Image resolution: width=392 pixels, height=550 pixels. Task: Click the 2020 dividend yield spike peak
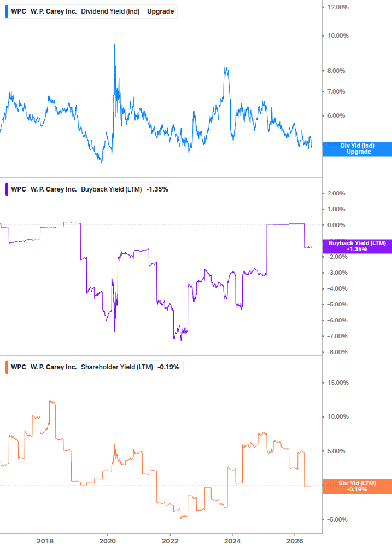click(114, 44)
